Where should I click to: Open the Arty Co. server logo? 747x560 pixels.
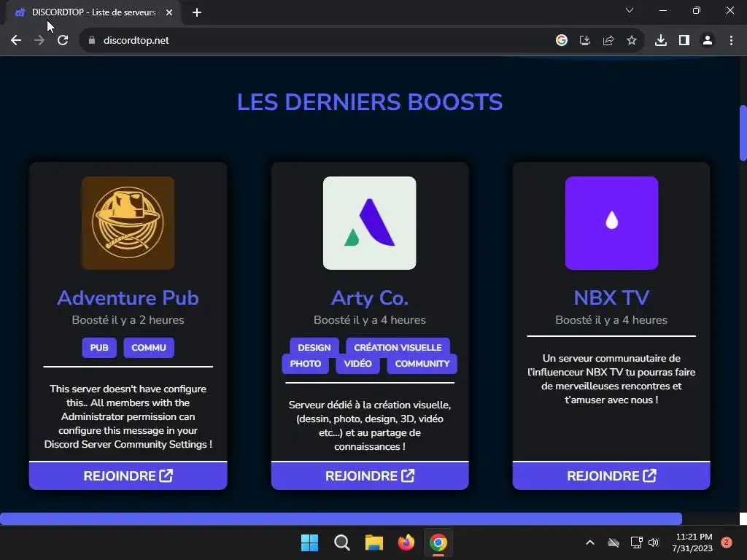point(370,223)
